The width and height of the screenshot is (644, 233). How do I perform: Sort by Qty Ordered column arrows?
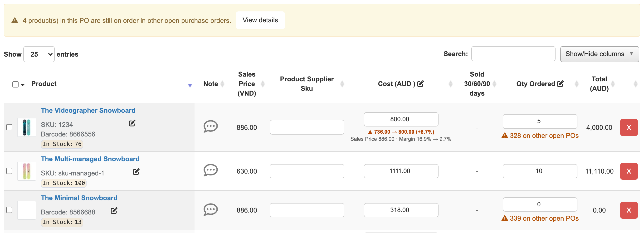(577, 84)
